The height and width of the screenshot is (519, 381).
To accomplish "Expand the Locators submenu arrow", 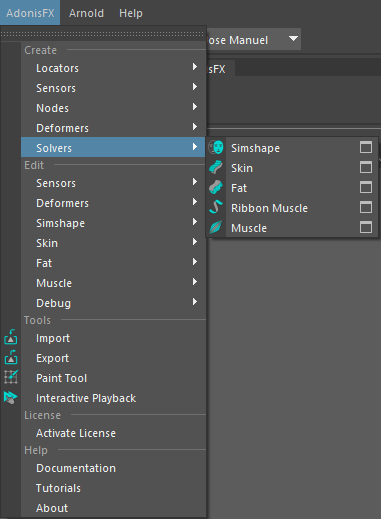I will click(x=195, y=67).
